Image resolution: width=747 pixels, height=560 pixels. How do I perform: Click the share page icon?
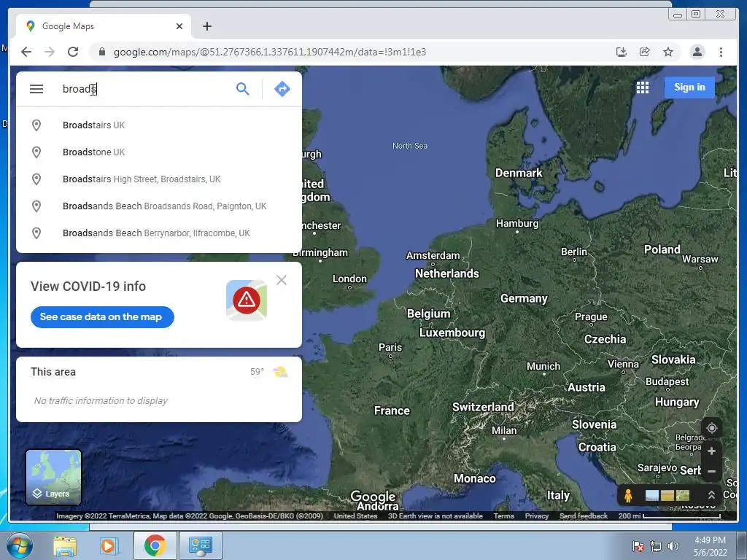click(x=645, y=52)
